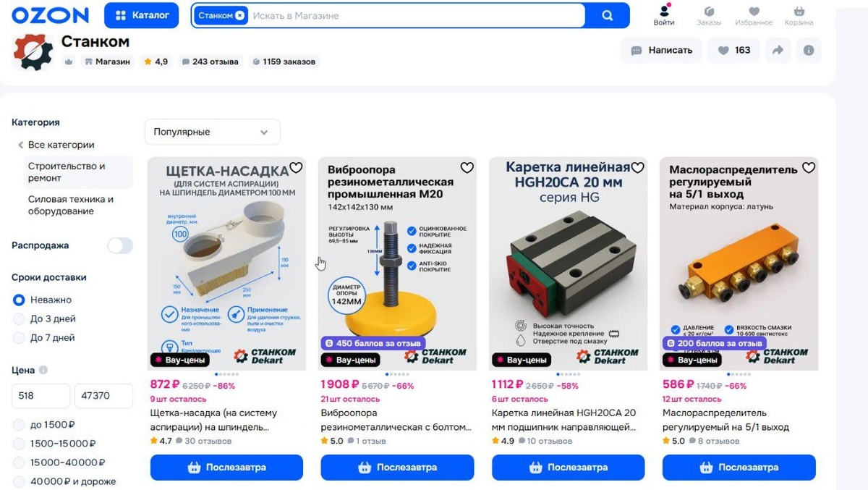Toggle the Распродажа switch
Viewport: 868px width, 490px height.
click(120, 245)
